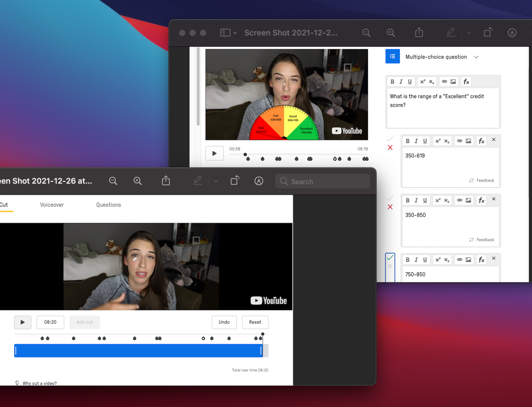Screen dimensions: 532x407
Task: Click red X marking 350-850 answer incorrect
Action: coord(390,207)
